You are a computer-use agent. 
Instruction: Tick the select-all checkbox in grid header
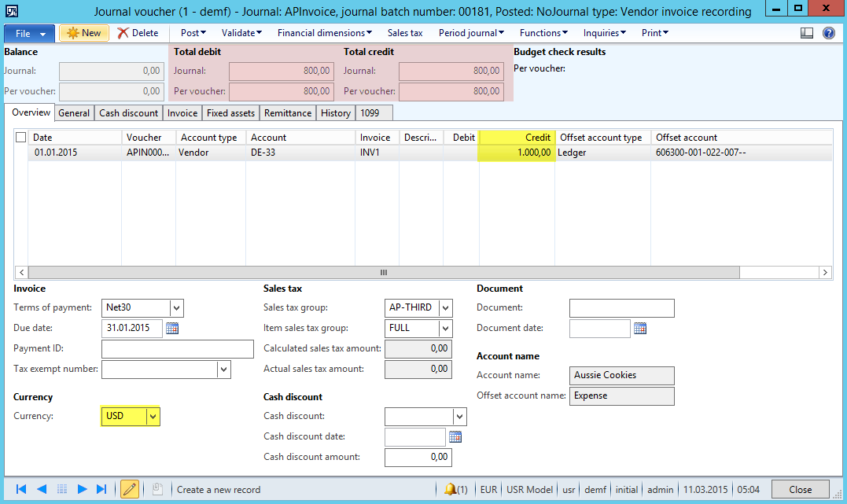[21, 138]
